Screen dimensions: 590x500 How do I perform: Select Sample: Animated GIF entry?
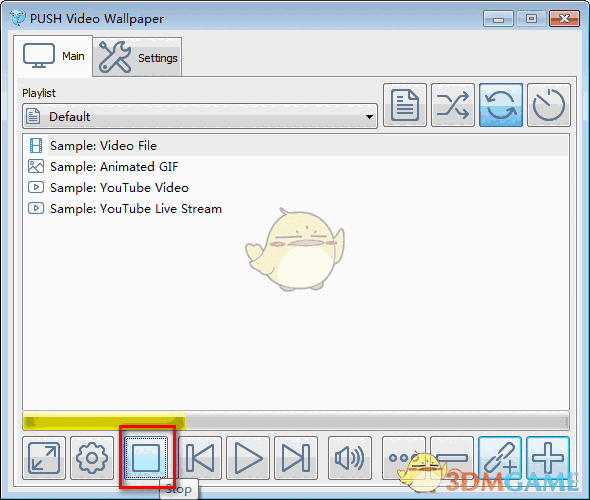(296, 166)
